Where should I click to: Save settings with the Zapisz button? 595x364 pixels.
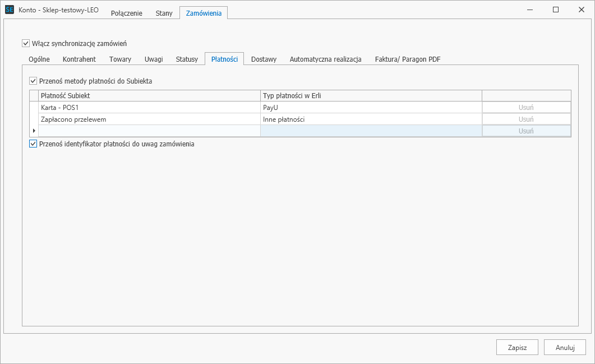[517, 347]
